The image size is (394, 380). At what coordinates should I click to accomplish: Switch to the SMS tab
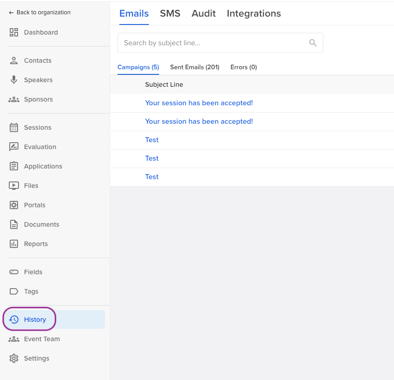point(170,13)
